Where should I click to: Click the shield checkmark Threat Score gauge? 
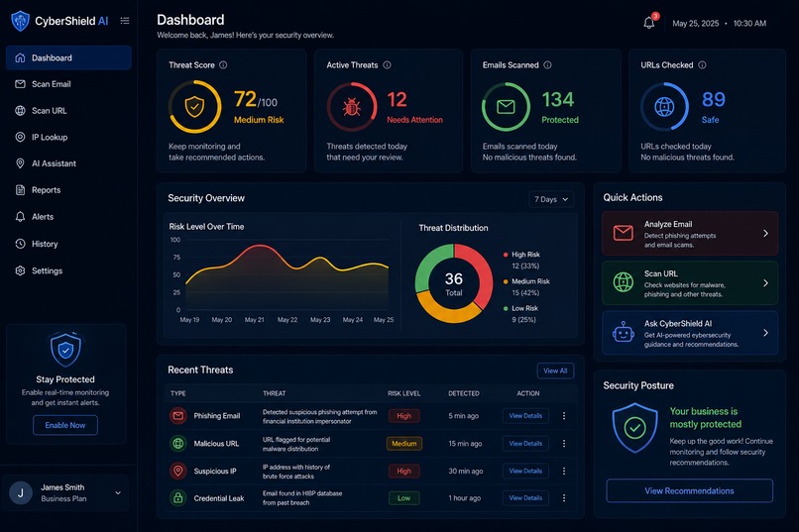194,107
